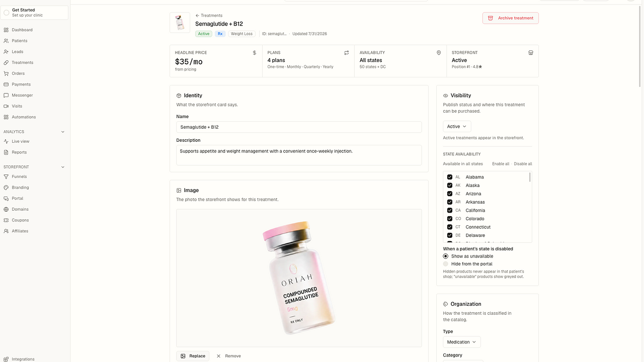644x362 pixels.
Task: Click the Description text area
Action: (299, 155)
